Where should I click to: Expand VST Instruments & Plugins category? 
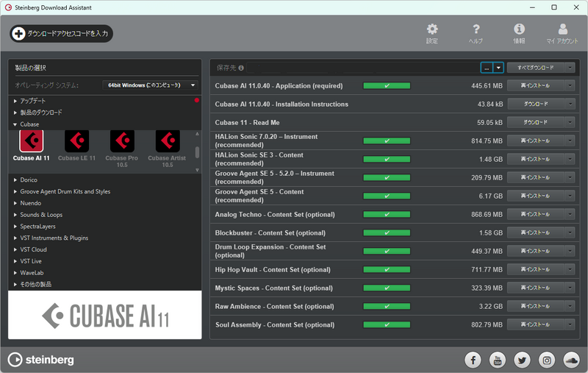pos(15,238)
